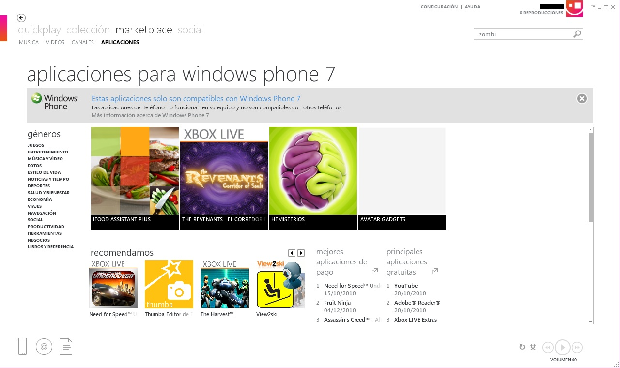Open the Ayuda help link
The width and height of the screenshot is (620, 368).
473,6
